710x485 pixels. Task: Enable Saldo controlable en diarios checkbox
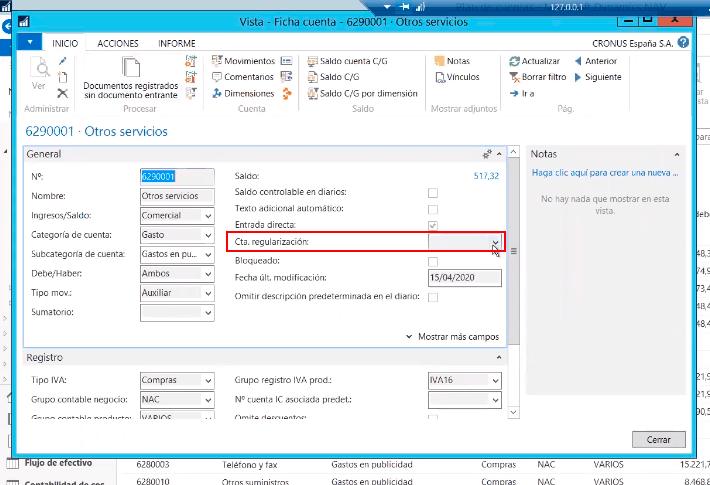click(433, 192)
